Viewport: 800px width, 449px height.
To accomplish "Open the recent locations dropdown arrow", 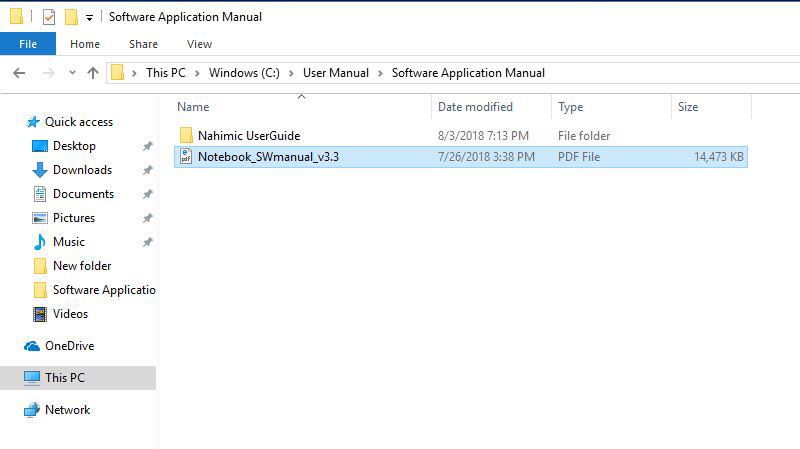I will (72, 73).
